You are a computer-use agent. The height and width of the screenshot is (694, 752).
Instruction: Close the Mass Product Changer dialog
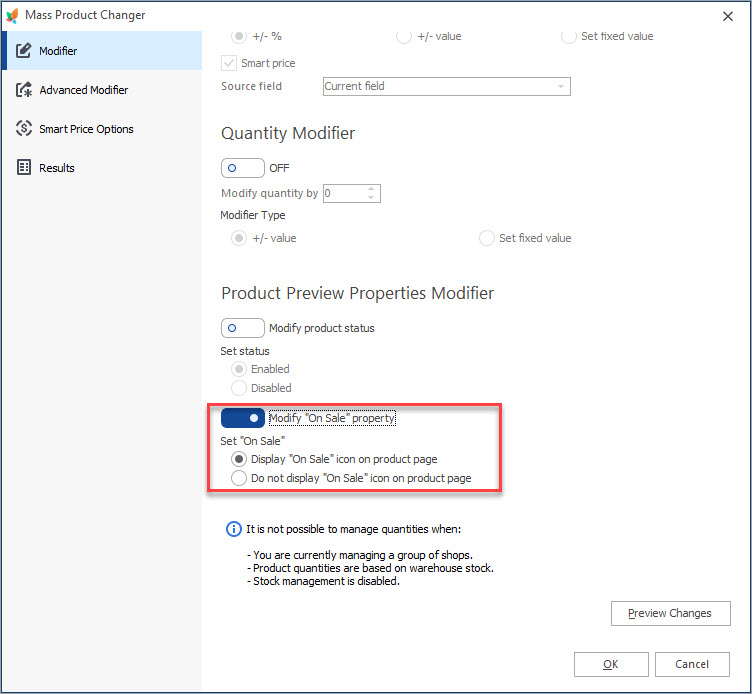(728, 15)
